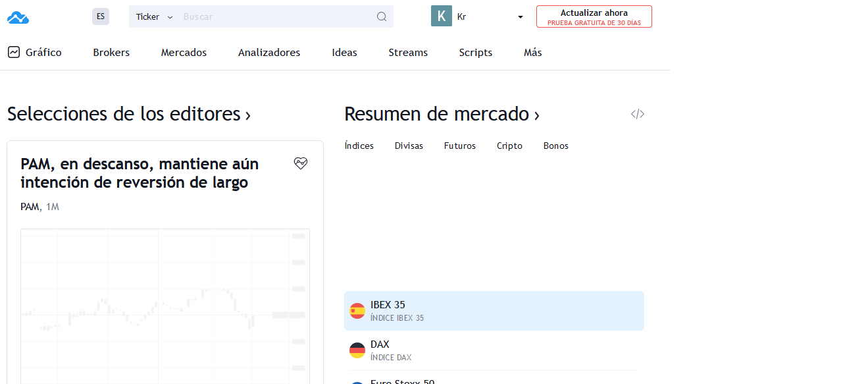The height and width of the screenshot is (384, 868).
Task: Switch to the Bonos tab
Action: tap(556, 146)
